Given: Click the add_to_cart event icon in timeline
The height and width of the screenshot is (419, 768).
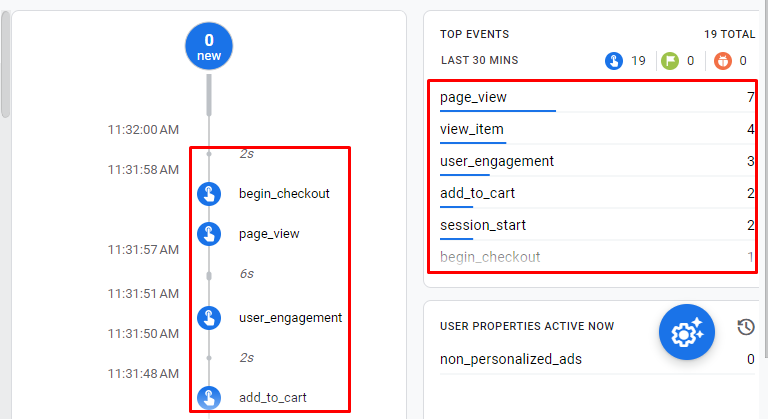Looking at the screenshot, I should pos(209,398).
